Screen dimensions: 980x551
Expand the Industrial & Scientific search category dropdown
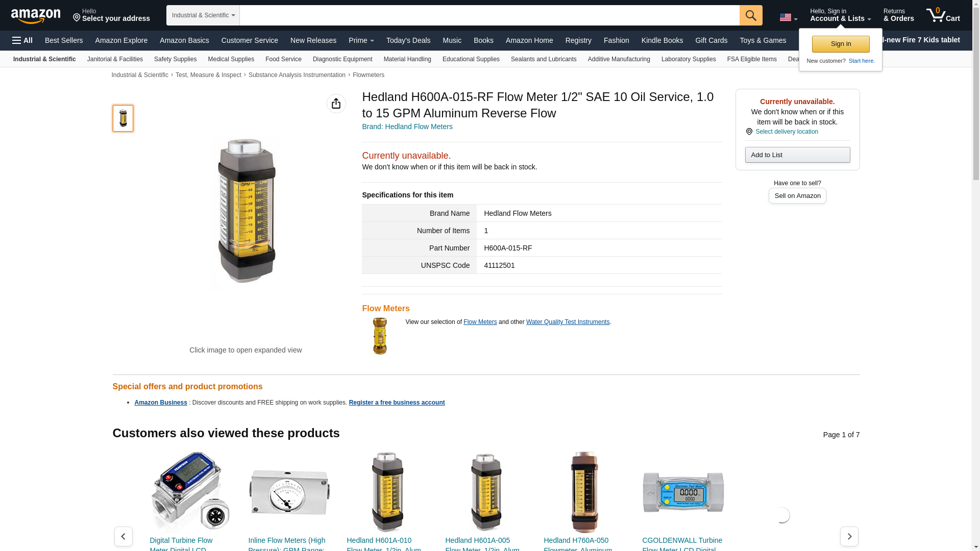[203, 15]
